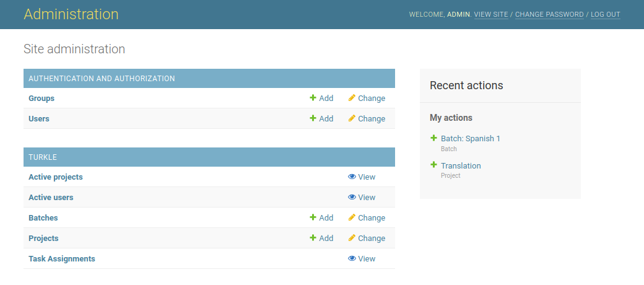This screenshot has height=285, width=644.
Task: Click View Site in header
Action: (x=491, y=15)
